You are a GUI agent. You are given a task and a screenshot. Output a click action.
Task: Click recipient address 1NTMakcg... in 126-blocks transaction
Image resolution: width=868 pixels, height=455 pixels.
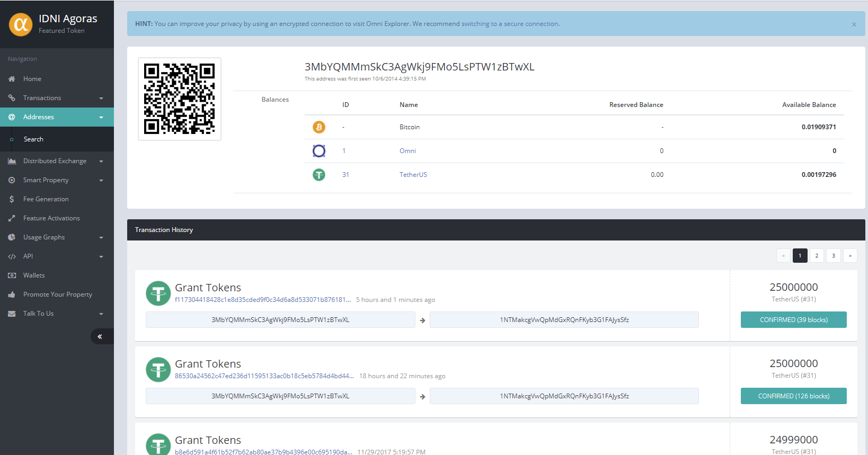[564, 396]
